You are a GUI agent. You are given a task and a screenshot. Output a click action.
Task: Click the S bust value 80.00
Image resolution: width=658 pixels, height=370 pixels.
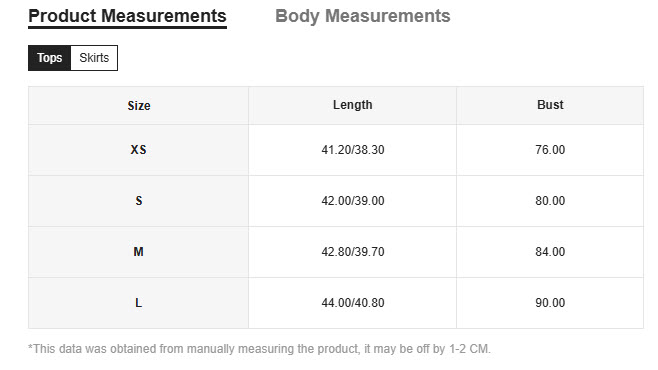pos(550,201)
